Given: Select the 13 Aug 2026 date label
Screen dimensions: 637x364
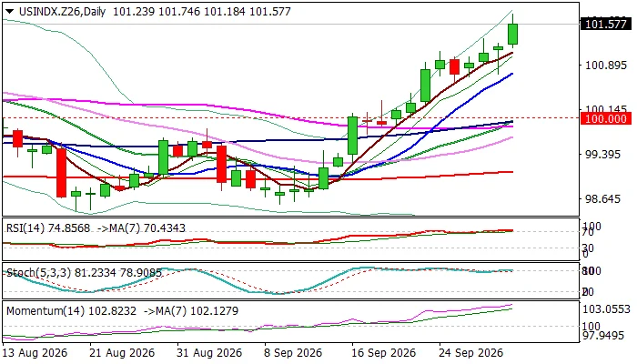Looking at the screenshot, I should coord(35,353).
